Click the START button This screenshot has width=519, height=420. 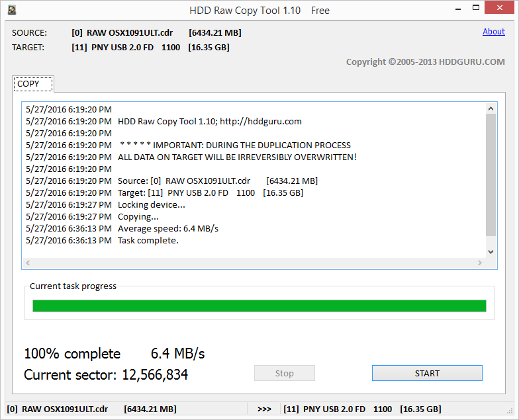tap(427, 373)
